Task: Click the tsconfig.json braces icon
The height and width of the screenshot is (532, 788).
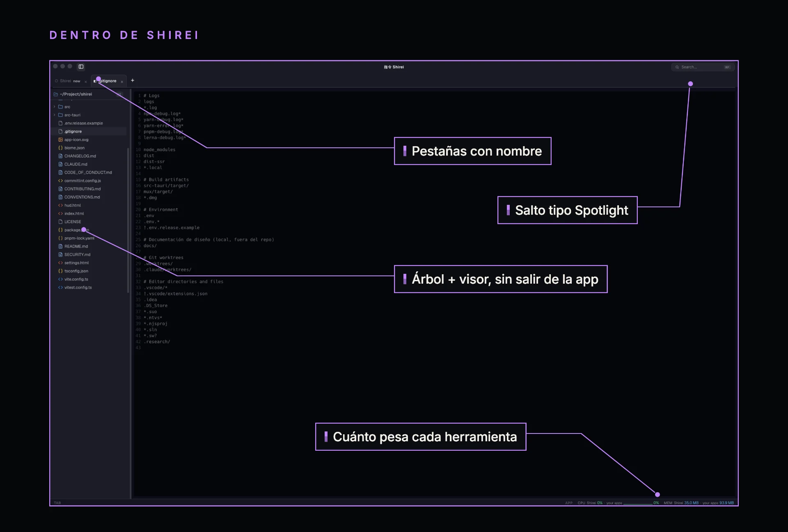Action: pyautogui.click(x=60, y=271)
